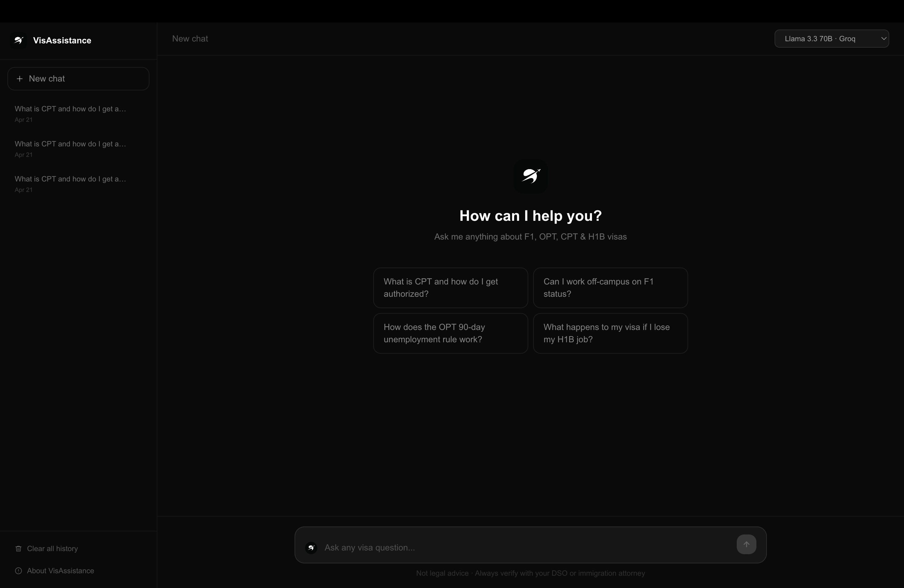Open the third CPT chat in history
Viewport: 904px width, 588px height.
pos(78,184)
